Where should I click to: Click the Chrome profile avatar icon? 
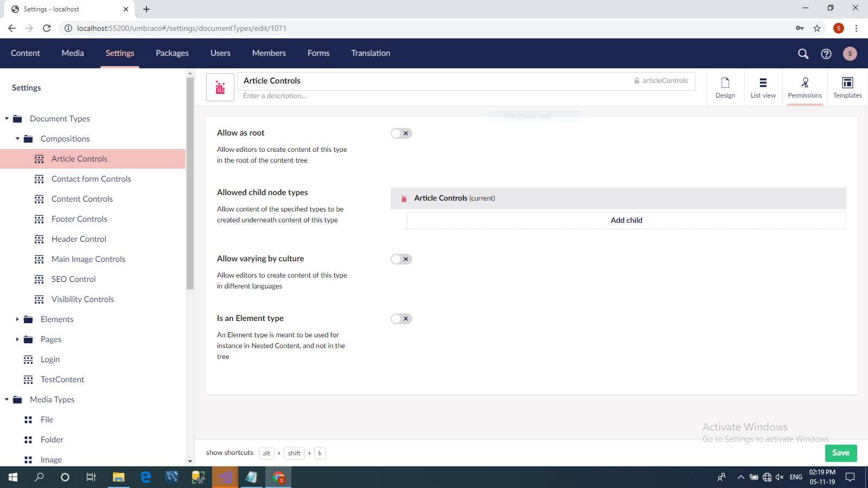[x=839, y=28]
